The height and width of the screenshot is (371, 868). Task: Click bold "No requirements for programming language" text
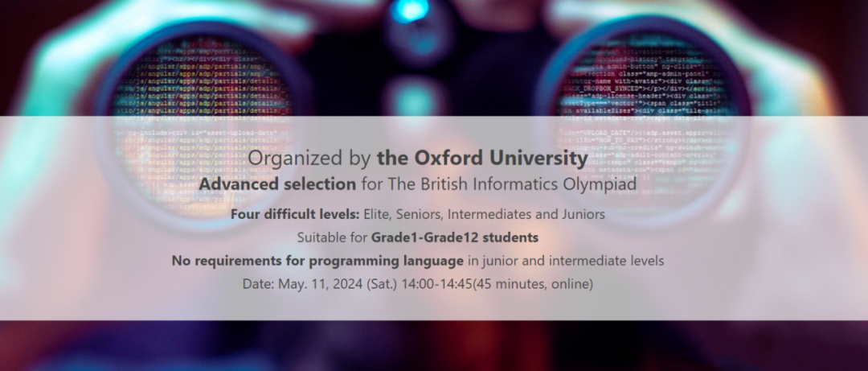coord(317,261)
